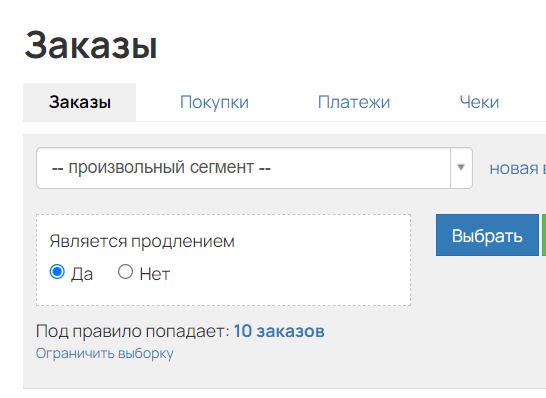Click the segment dropdown arrow icon
Image resolution: width=546 pixels, height=398 pixels.
click(461, 167)
